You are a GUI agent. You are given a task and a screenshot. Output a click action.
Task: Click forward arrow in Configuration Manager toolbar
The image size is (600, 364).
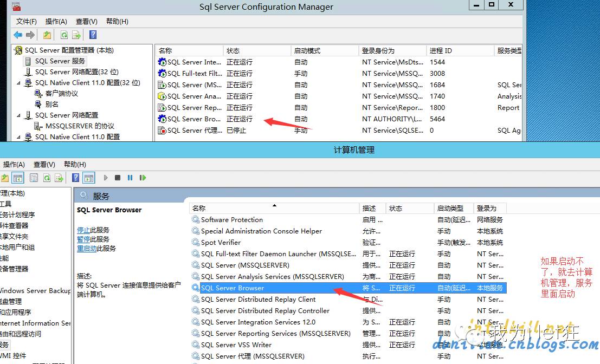30,35
